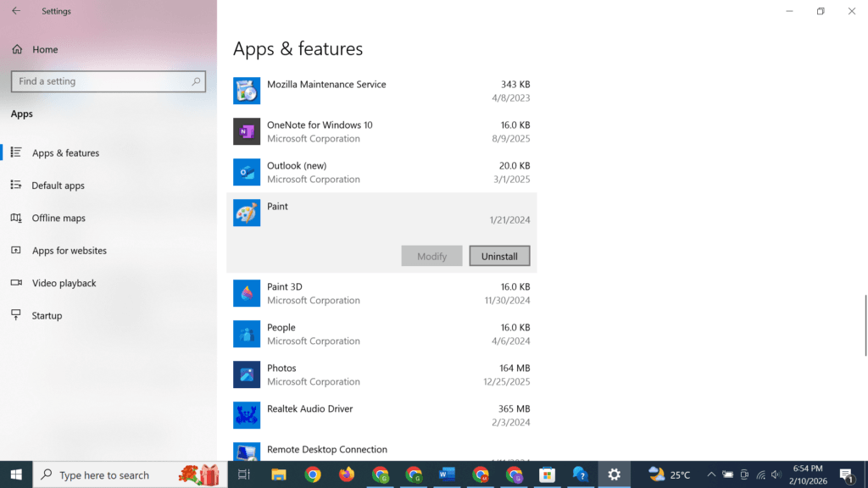Click the Photos app icon

pyautogui.click(x=246, y=374)
